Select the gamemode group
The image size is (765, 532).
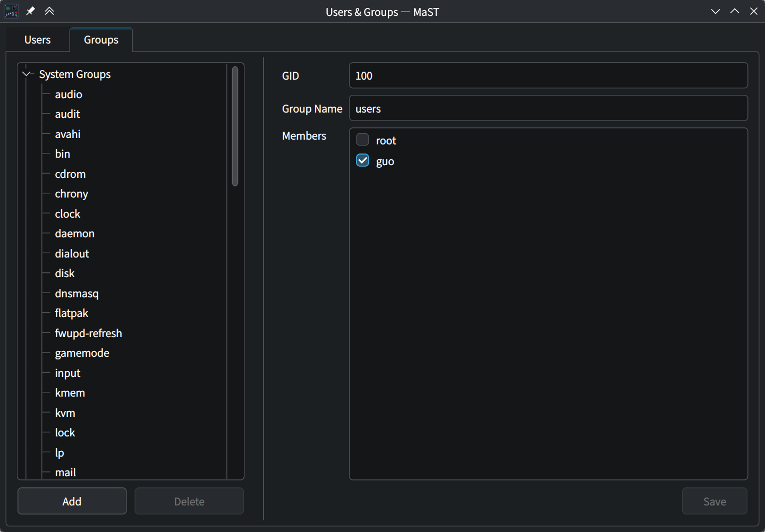click(x=82, y=353)
